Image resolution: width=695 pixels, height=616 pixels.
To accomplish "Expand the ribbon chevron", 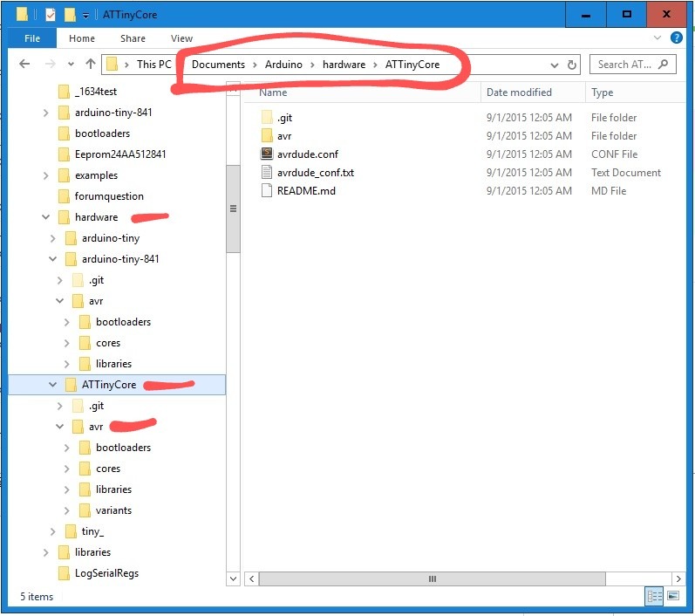I will [x=658, y=38].
